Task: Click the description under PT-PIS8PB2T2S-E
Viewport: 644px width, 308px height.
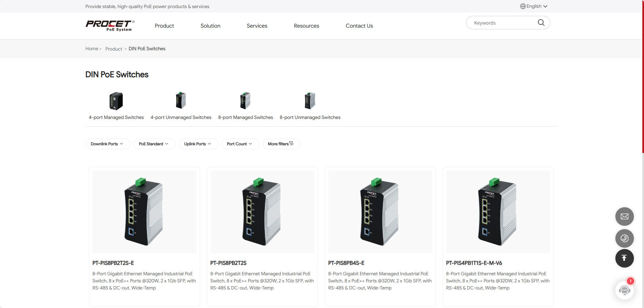Action: [144, 281]
